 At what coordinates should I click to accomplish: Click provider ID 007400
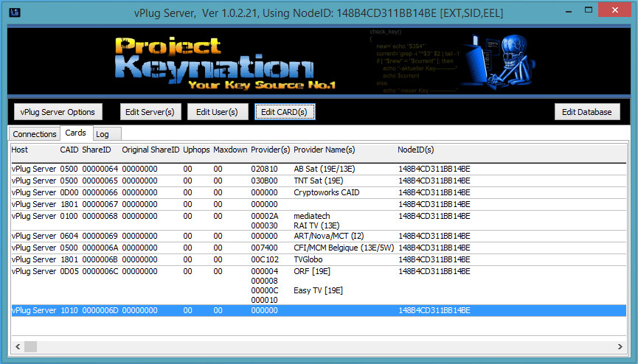tap(265, 248)
